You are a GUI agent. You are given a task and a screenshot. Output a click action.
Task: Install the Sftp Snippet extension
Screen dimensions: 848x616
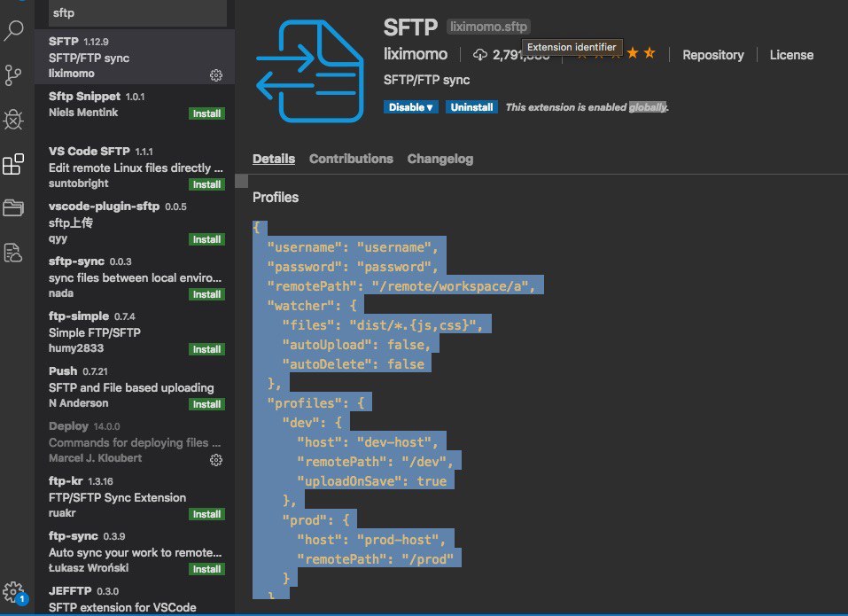click(x=206, y=113)
